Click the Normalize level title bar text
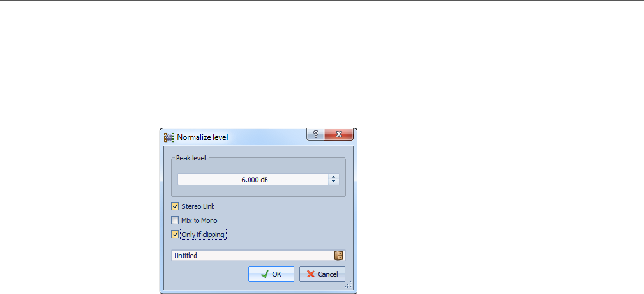This screenshot has width=644, height=294. tap(202, 137)
